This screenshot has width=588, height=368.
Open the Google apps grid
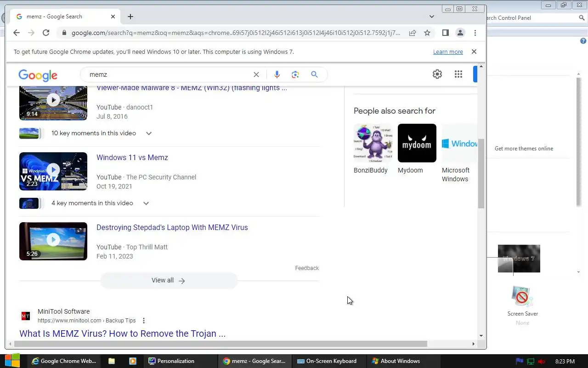point(458,74)
